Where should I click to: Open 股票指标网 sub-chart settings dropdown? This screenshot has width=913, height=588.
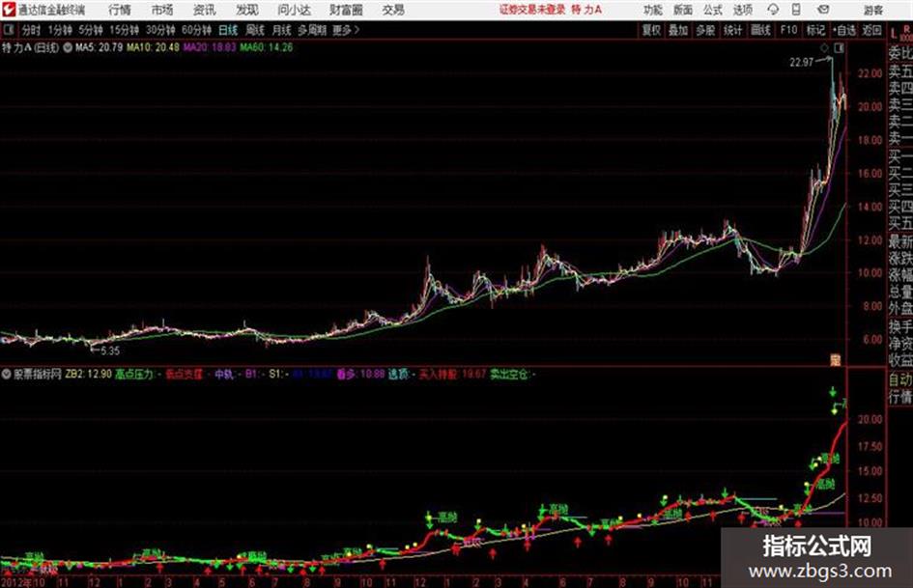[7, 374]
